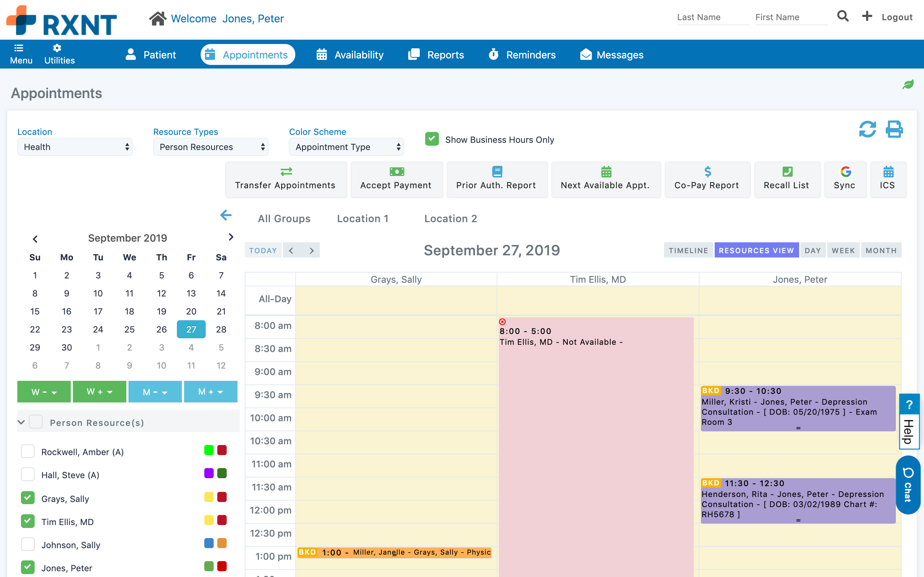The width and height of the screenshot is (924, 577).
Task: Uncheck the Tim Ellis, MD resource
Action: [28, 521]
